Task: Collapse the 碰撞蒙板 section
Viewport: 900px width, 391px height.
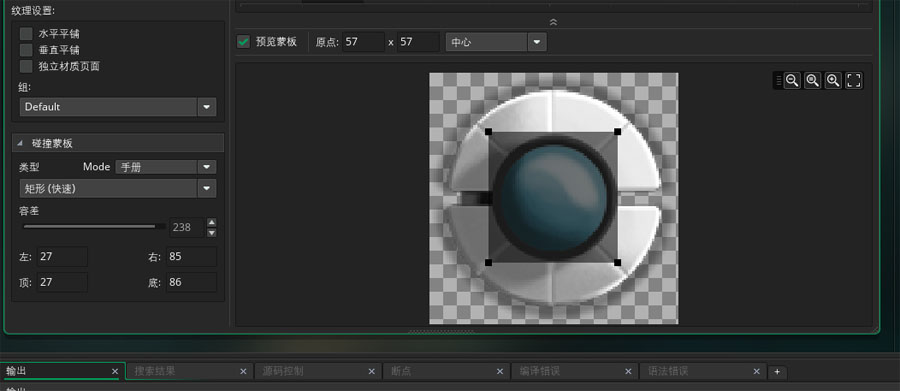Action: (x=21, y=144)
